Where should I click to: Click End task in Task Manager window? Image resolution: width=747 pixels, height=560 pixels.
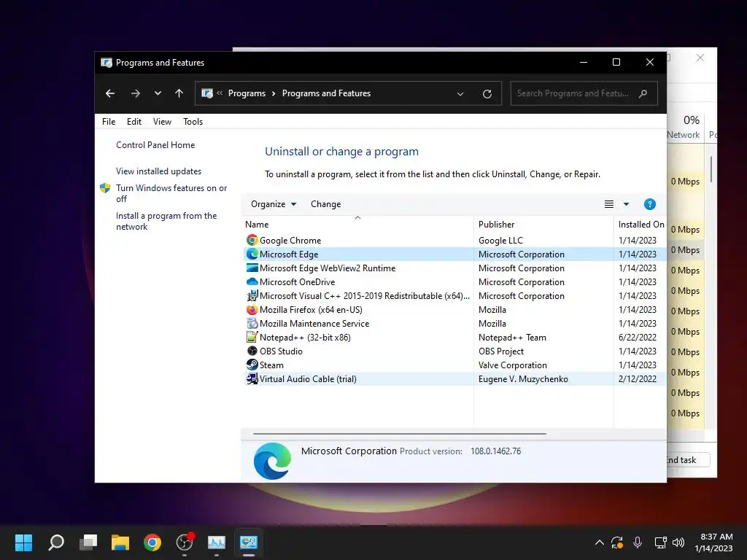click(x=689, y=460)
